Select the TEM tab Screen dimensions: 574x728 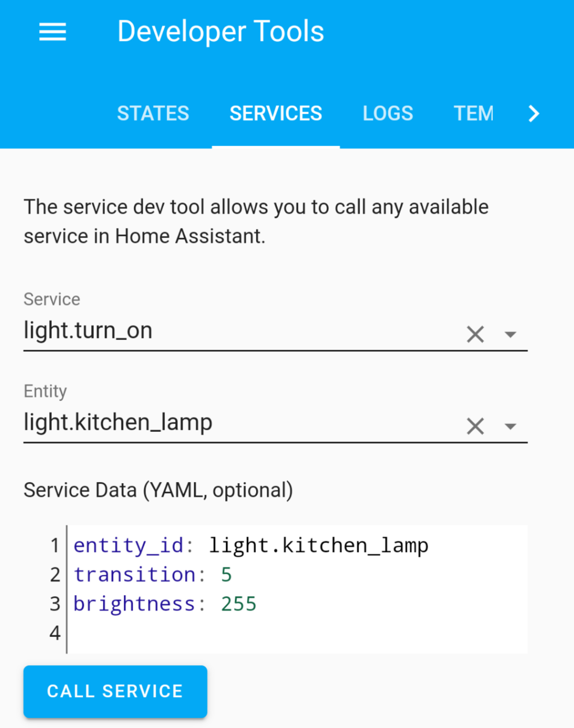[475, 113]
